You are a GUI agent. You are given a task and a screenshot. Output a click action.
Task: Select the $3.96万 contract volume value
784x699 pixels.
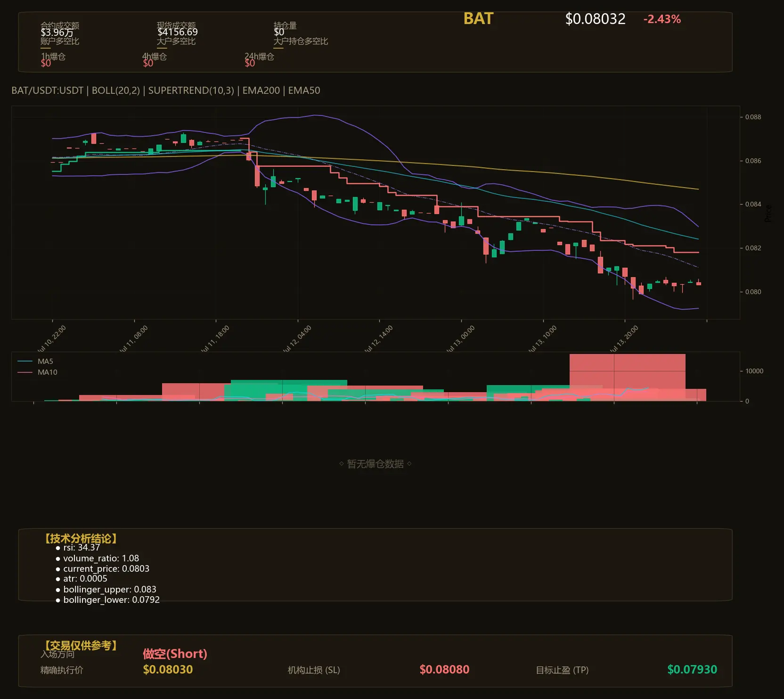(57, 33)
